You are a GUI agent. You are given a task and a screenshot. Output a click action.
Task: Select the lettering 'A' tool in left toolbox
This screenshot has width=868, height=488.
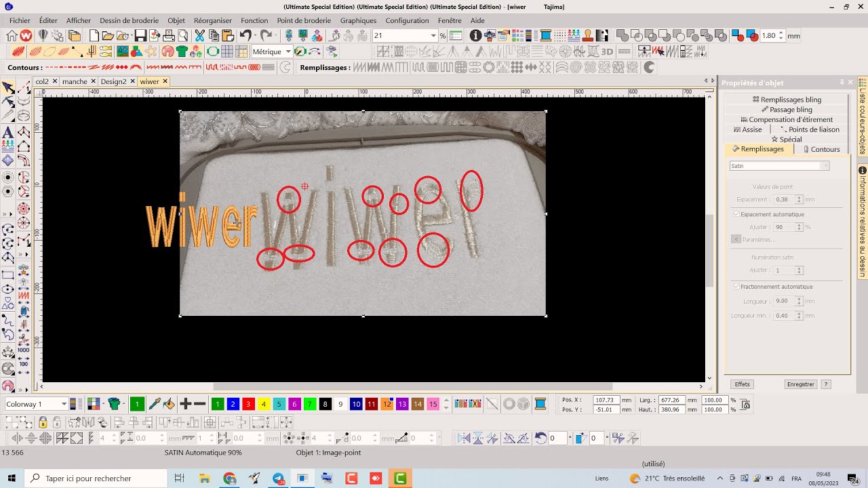coord(8,131)
